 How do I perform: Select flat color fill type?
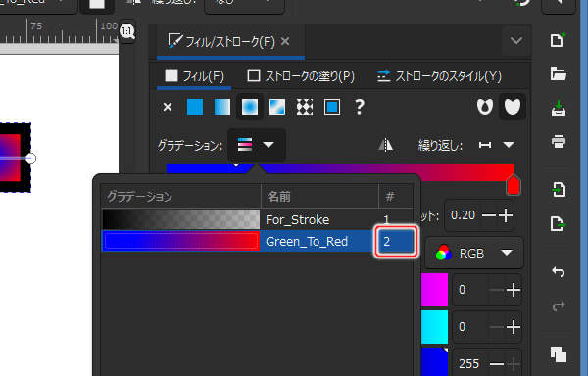click(x=195, y=107)
